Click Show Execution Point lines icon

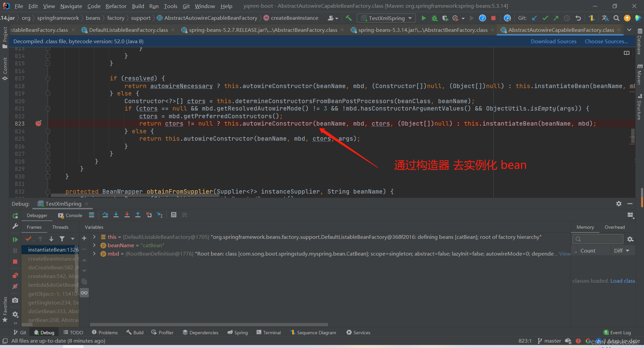92,215
